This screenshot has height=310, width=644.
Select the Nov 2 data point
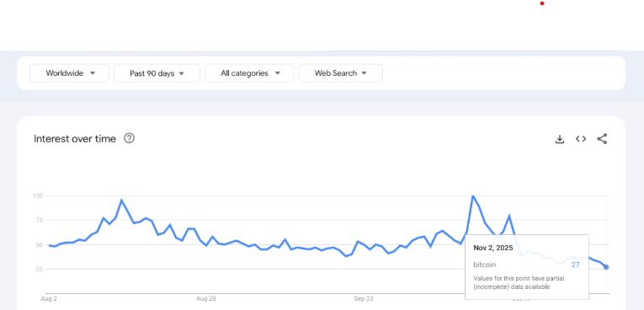pos(606,267)
